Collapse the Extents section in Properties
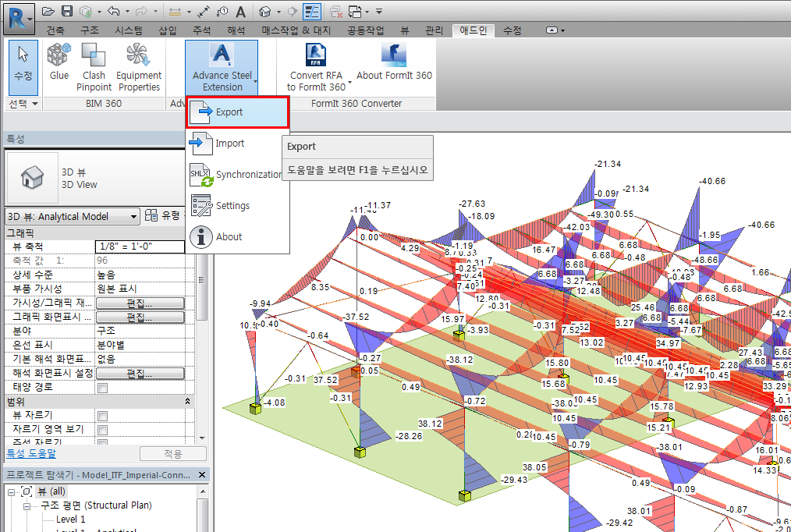Screen dimensions: 791x532 188,402
